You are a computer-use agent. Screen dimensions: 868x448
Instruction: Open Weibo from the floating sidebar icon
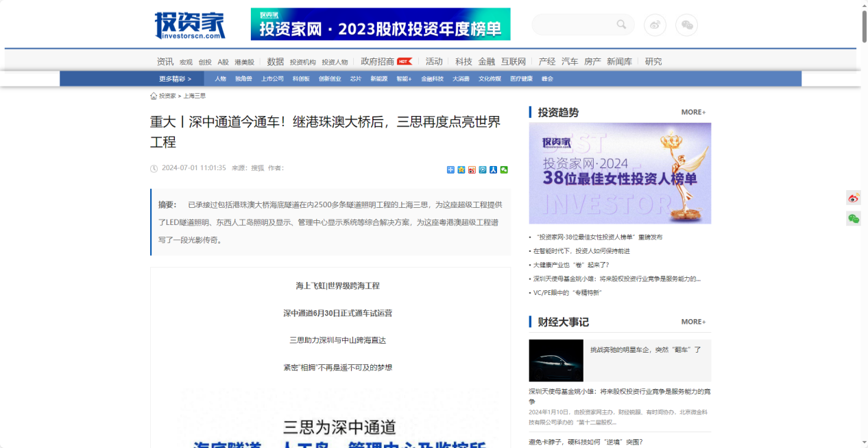tap(853, 198)
